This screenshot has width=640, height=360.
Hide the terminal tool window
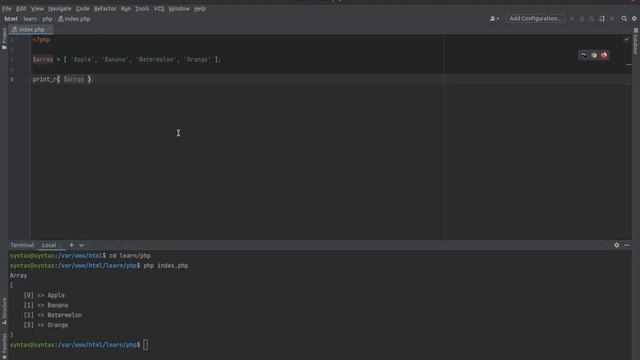(627, 245)
